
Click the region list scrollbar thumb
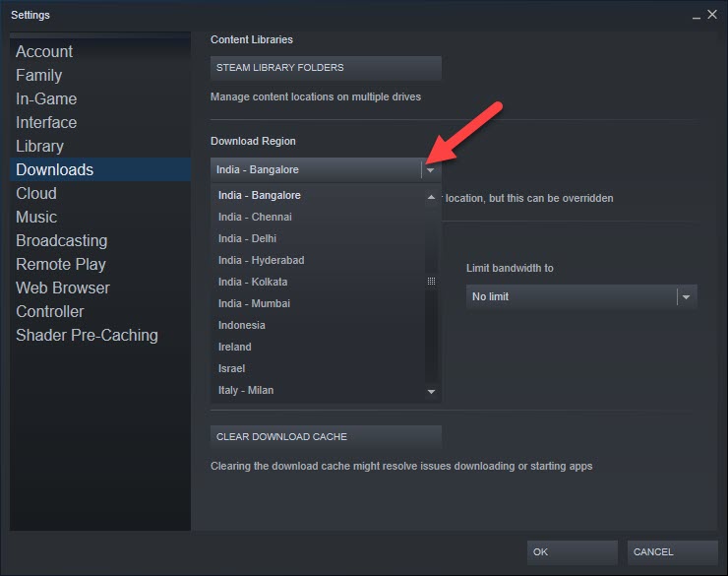431,282
